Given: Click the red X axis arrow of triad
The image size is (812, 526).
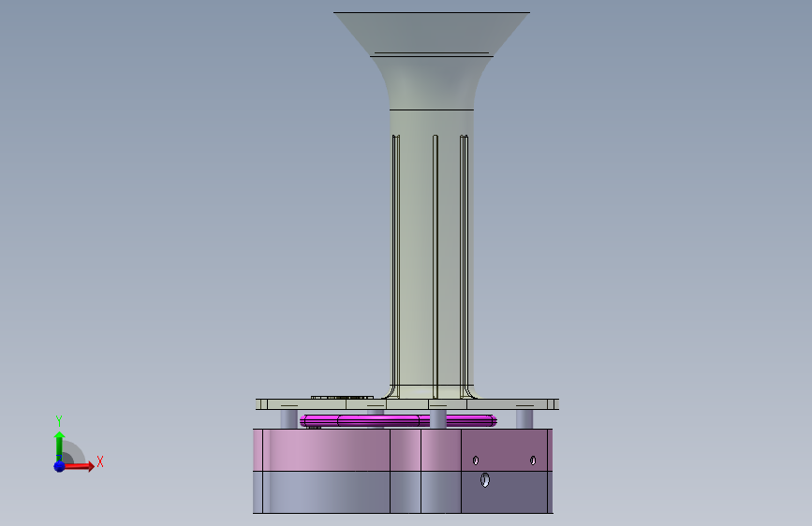Looking at the screenshot, I should 79,466.
